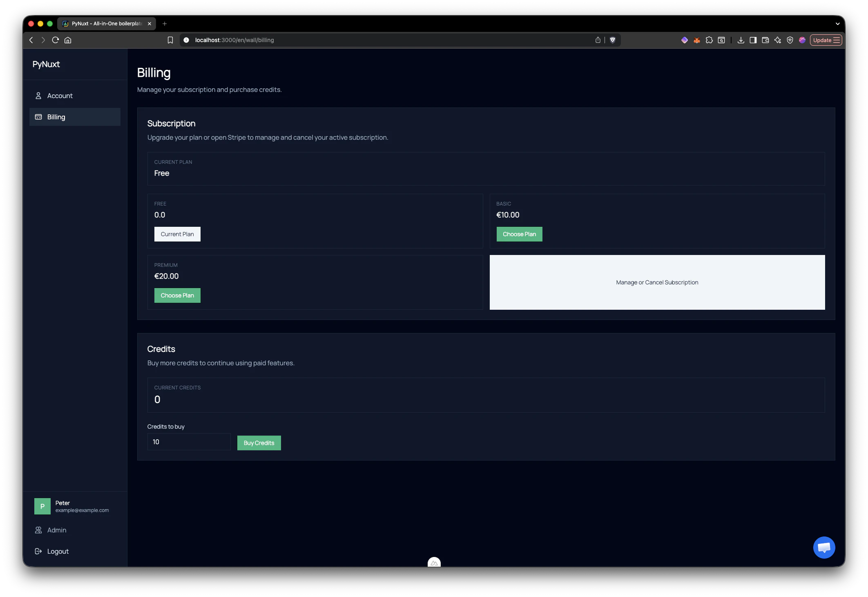Reload the page with refresh icon

[56, 40]
